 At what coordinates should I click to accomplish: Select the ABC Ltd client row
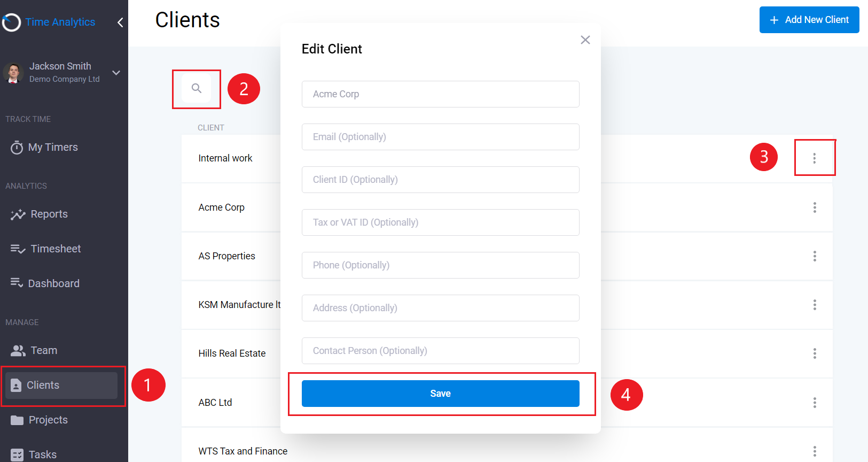pyautogui.click(x=507, y=403)
